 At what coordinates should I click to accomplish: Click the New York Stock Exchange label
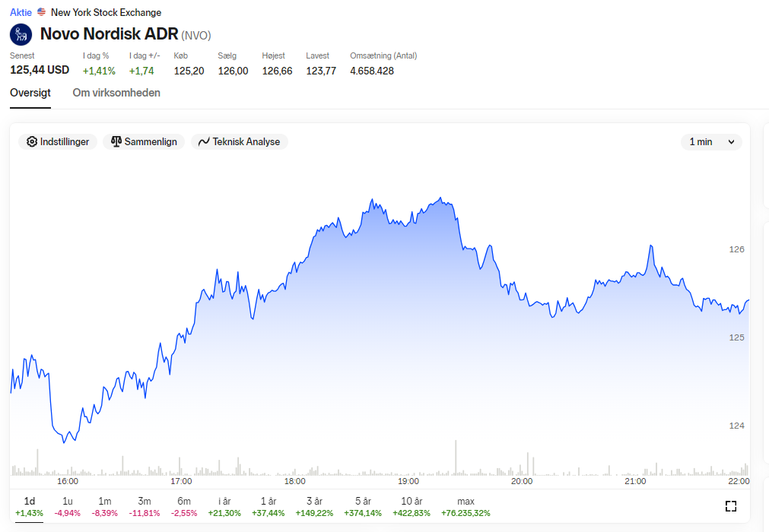pos(106,12)
